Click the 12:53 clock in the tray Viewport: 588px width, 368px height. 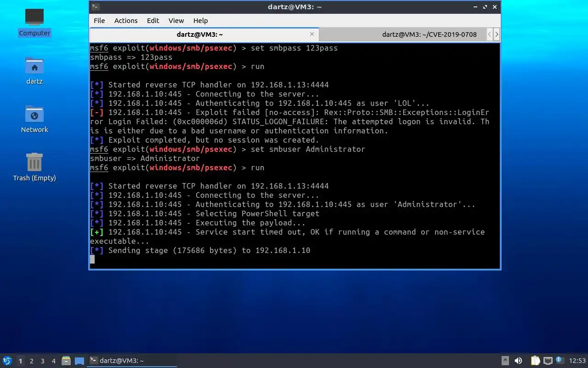577,361
